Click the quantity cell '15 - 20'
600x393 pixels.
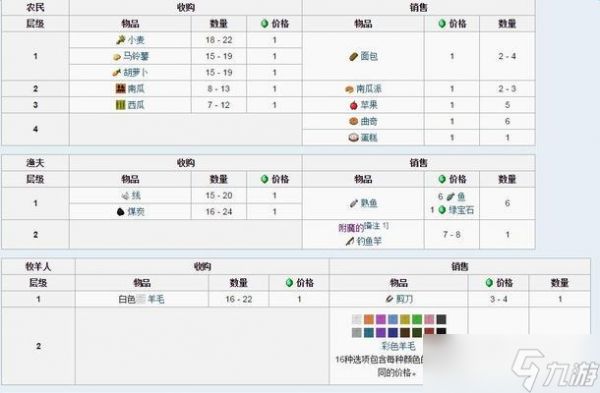click(x=219, y=196)
